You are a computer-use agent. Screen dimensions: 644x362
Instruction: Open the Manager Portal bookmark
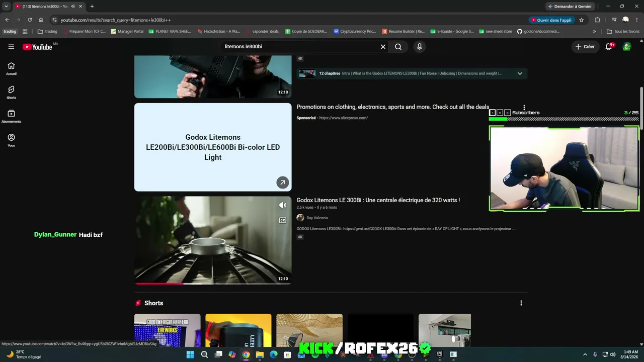point(127,31)
